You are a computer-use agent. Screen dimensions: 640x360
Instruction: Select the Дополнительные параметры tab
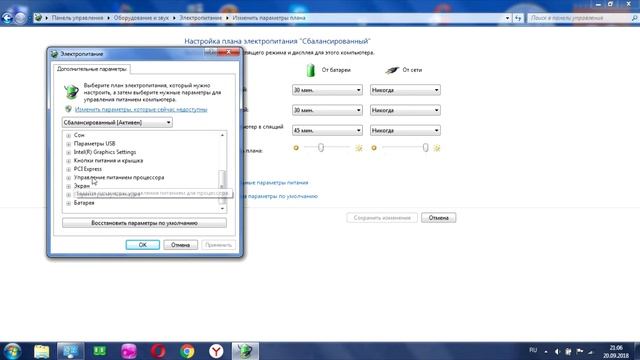coord(92,69)
